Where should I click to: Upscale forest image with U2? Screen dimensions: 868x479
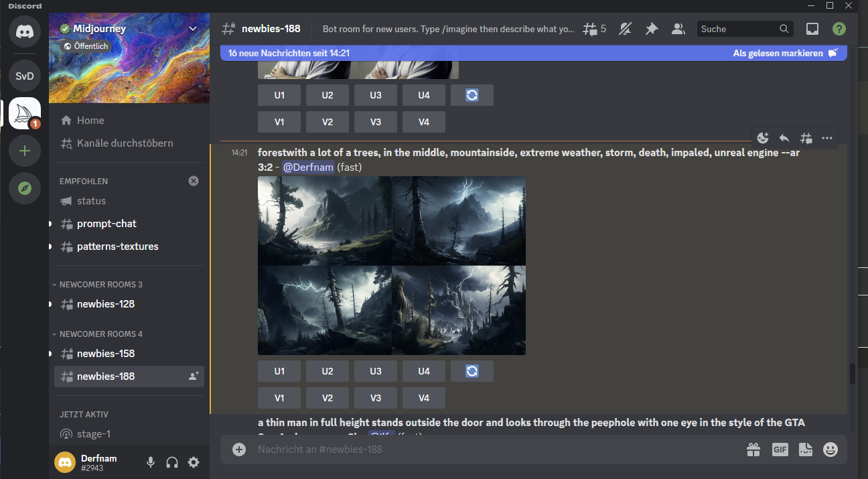pyautogui.click(x=328, y=371)
